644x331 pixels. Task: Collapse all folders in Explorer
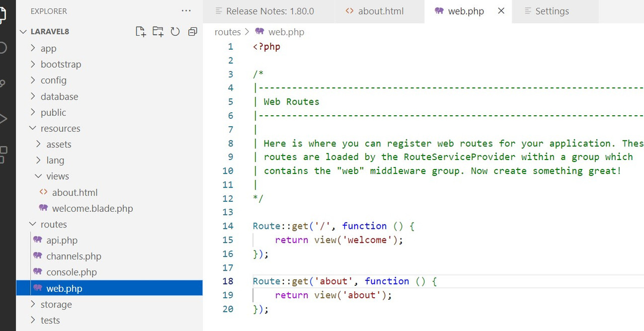point(192,32)
